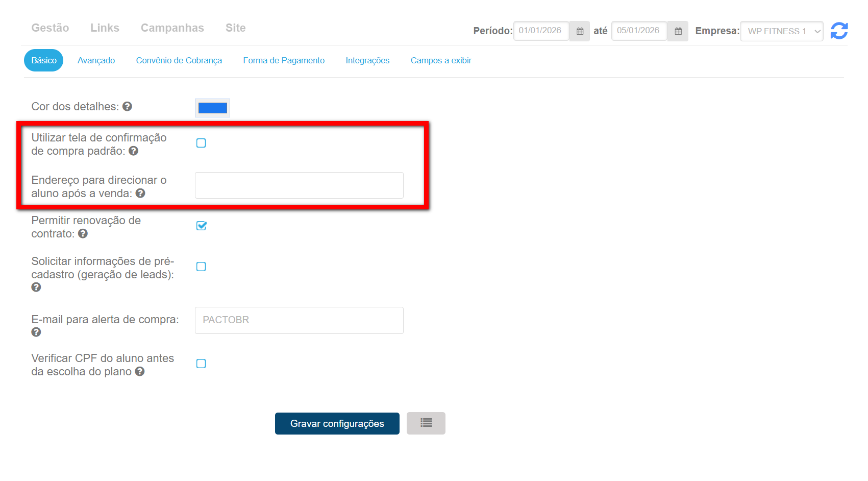Enable Utilizar tela de confirmação de compra padrão
This screenshot has width=868, height=481.
click(x=201, y=143)
